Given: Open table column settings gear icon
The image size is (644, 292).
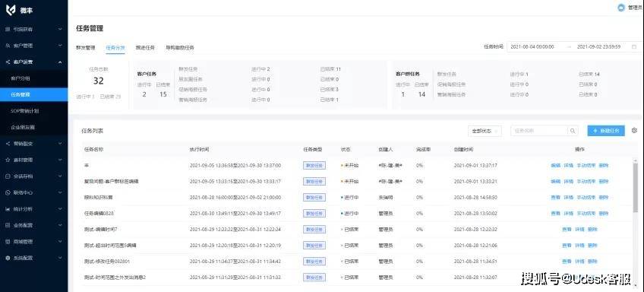Looking at the screenshot, I should [634, 130].
